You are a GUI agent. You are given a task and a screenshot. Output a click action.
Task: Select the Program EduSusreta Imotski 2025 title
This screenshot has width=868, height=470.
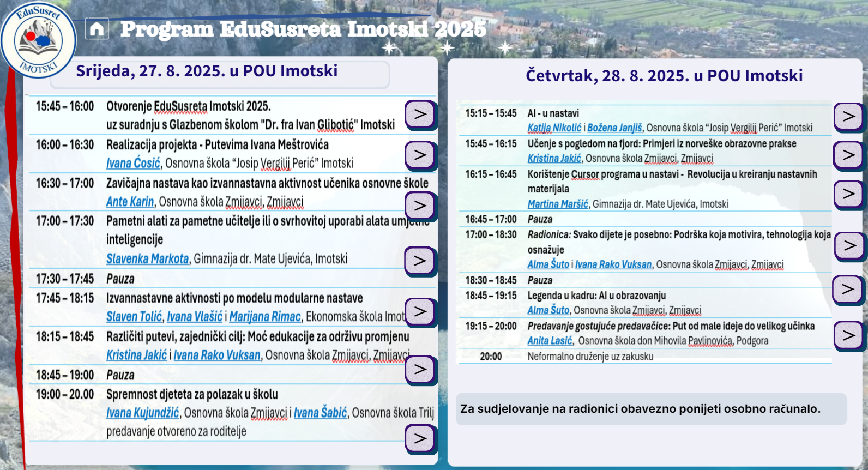[x=303, y=29]
